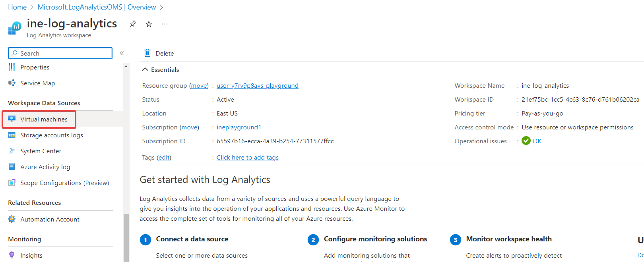The width and height of the screenshot is (644, 262).
Task: Open the user_y7rv9p8avs_playground resource group link
Action: 257,85
